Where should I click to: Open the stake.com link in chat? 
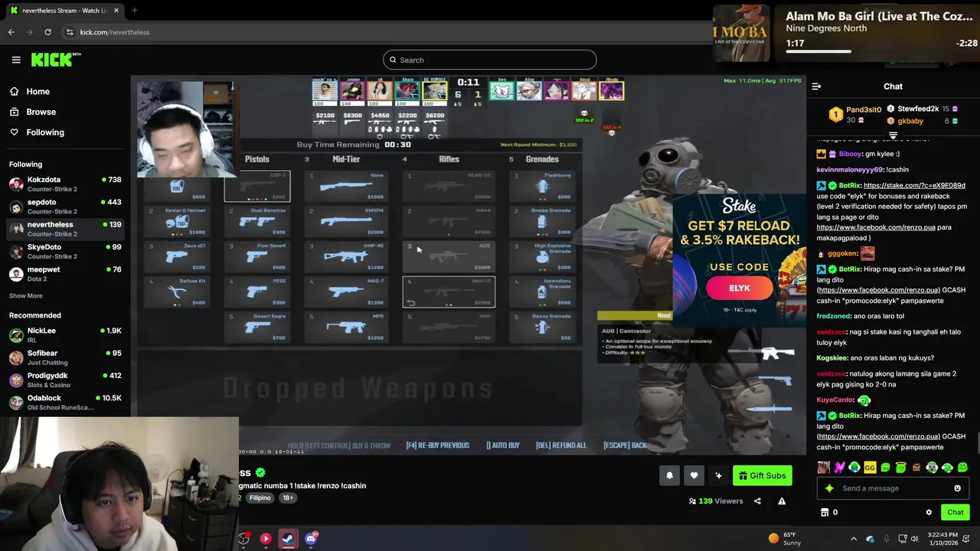click(x=914, y=185)
